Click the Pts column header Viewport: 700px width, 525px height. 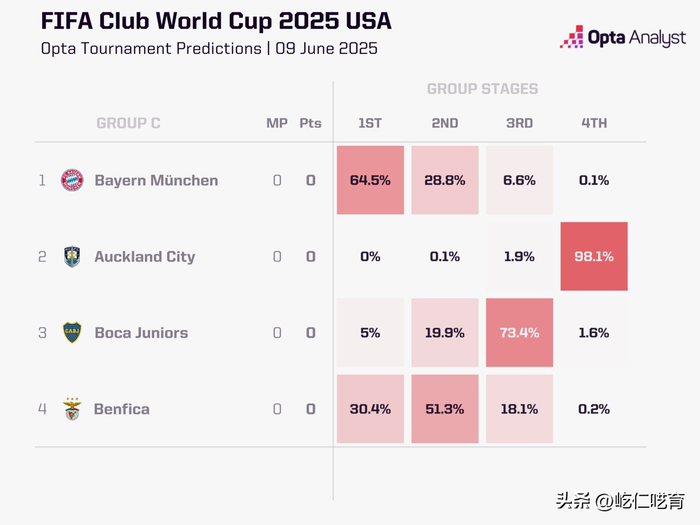point(310,123)
